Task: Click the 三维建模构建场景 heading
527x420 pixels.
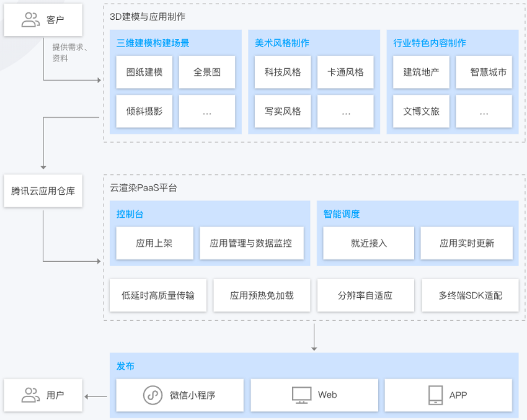Action: (x=153, y=43)
